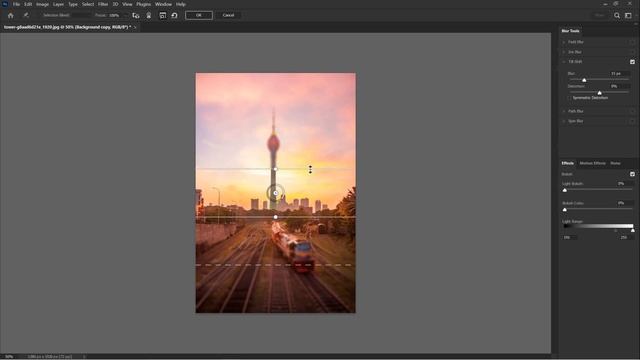
Task: Open the File menu
Action: click(16, 4)
